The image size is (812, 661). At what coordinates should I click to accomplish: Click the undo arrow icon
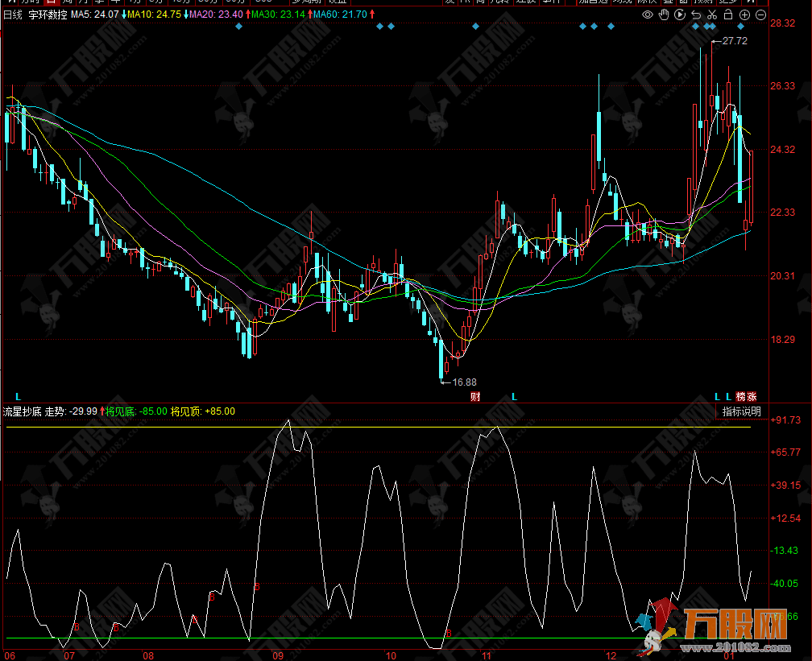point(696,14)
